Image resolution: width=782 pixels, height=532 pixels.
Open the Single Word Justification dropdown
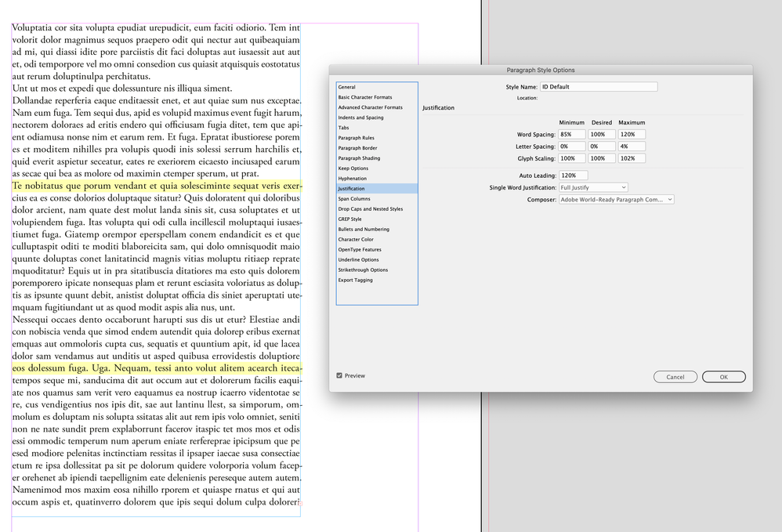(x=593, y=186)
